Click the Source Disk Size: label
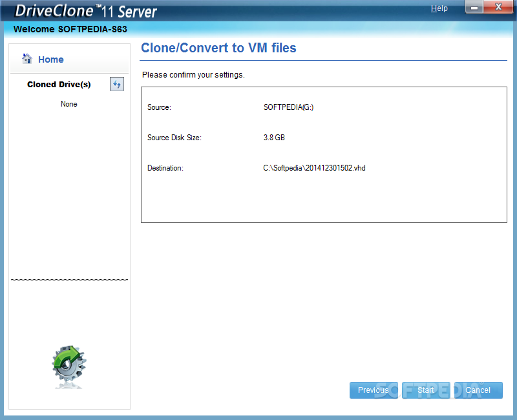517x420 pixels. click(174, 138)
